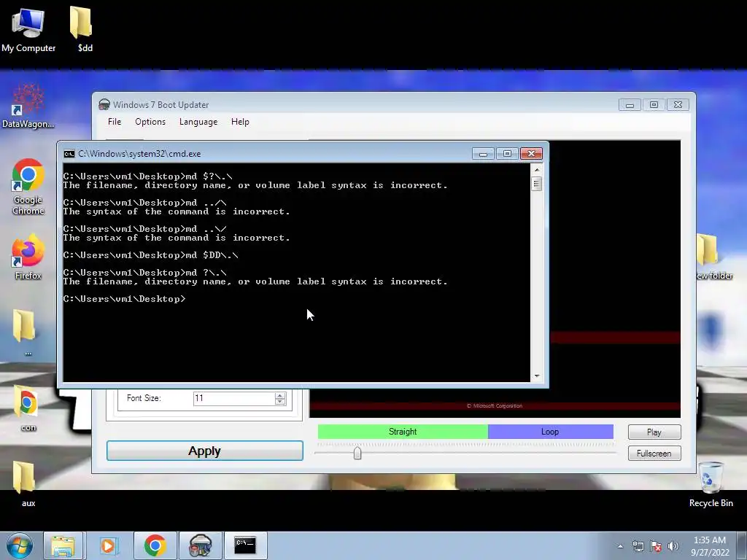Viewport: 747px width, 560px height.
Task: Open network status tray icon
Action: [638, 546]
